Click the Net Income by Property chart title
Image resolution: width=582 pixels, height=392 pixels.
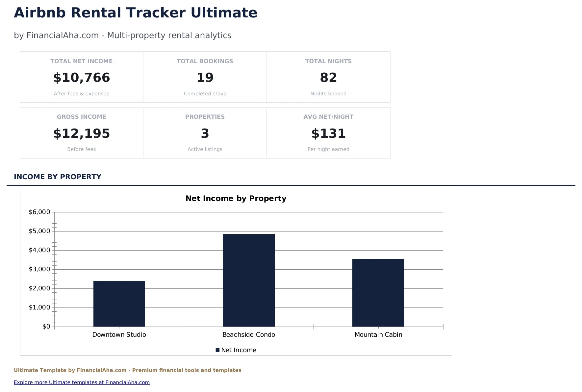click(x=236, y=198)
